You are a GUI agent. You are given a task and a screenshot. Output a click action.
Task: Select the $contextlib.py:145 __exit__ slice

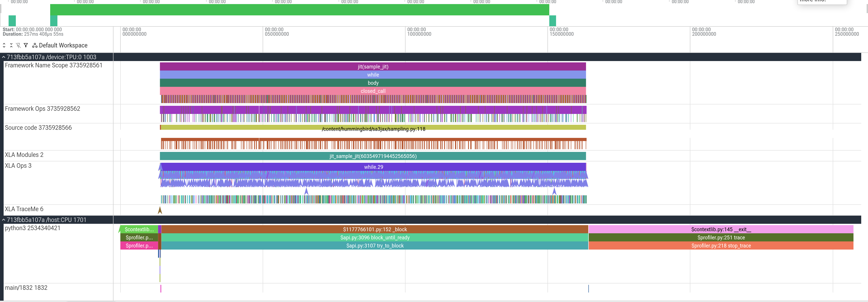coord(721,229)
